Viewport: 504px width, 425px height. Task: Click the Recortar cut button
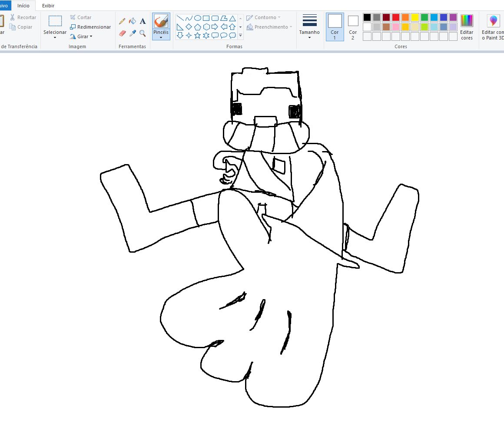tap(23, 17)
